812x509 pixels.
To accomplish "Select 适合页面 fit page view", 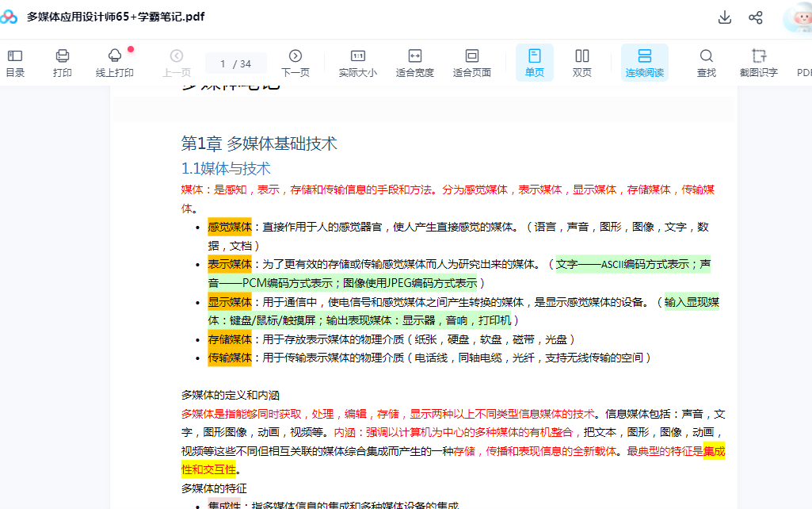I will [472, 63].
